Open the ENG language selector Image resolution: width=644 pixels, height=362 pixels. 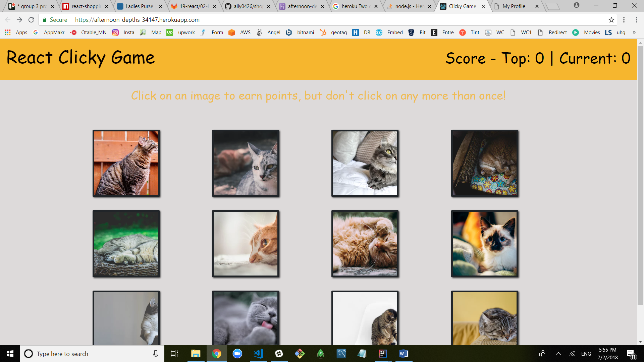(x=586, y=354)
